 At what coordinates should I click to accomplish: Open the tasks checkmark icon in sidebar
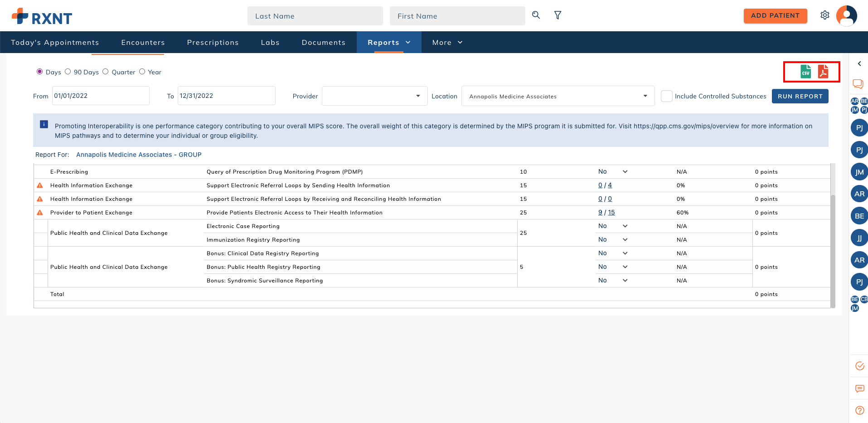[x=859, y=366]
